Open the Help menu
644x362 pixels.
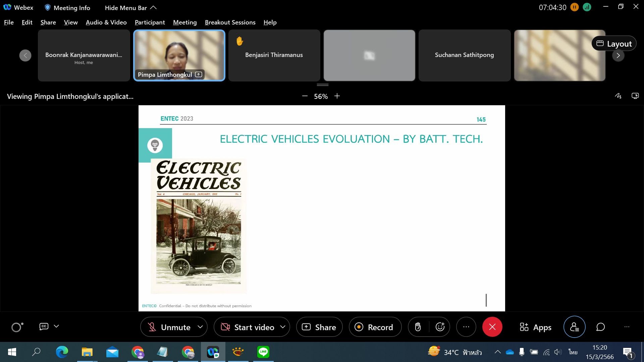click(270, 22)
